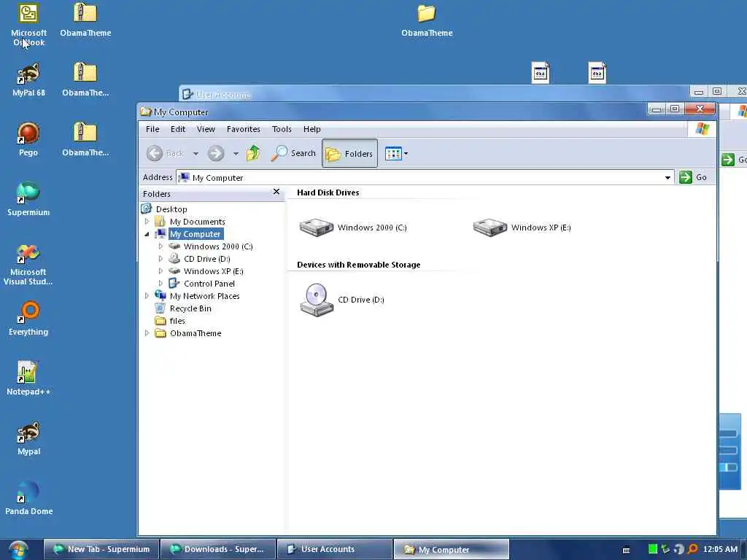Select ObamaTheme folder in folder tree

196,332
